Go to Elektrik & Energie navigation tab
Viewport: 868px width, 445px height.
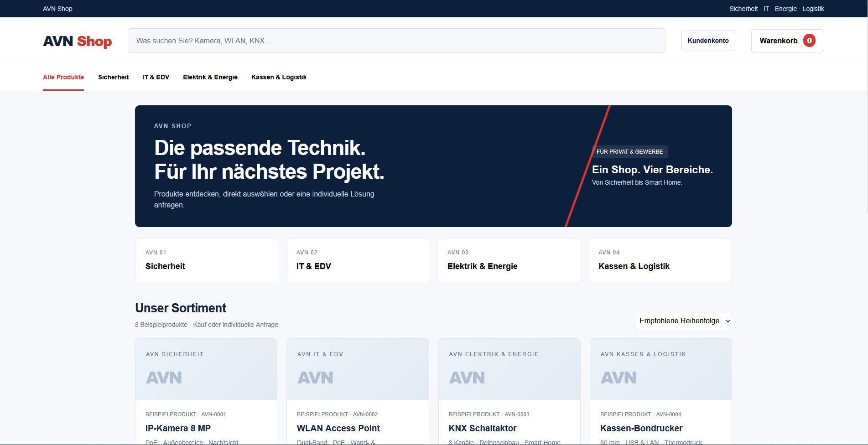pyautogui.click(x=210, y=77)
